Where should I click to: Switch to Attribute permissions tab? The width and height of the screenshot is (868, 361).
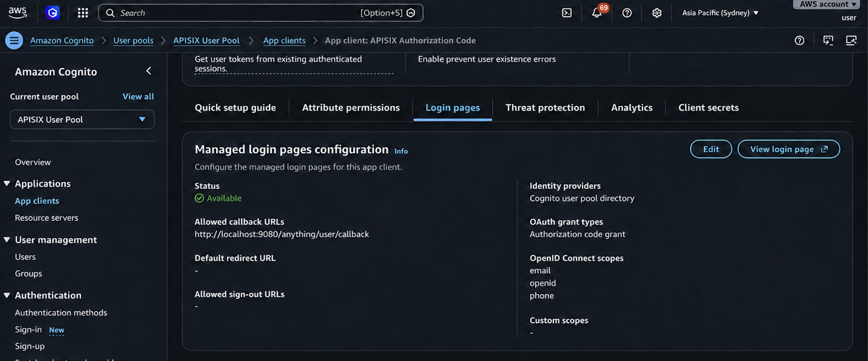tap(351, 108)
